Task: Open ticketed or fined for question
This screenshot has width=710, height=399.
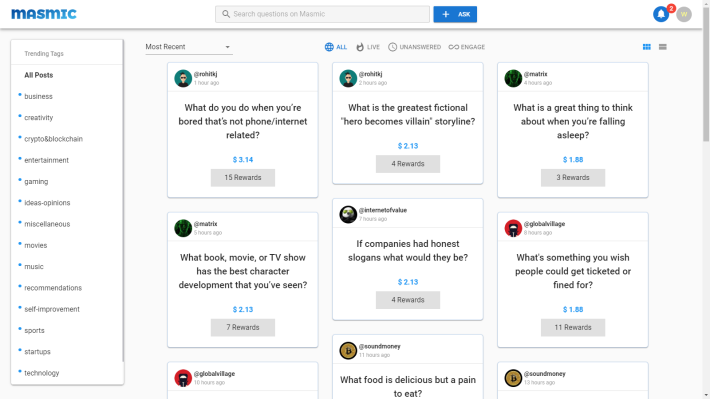Action: tap(573, 271)
